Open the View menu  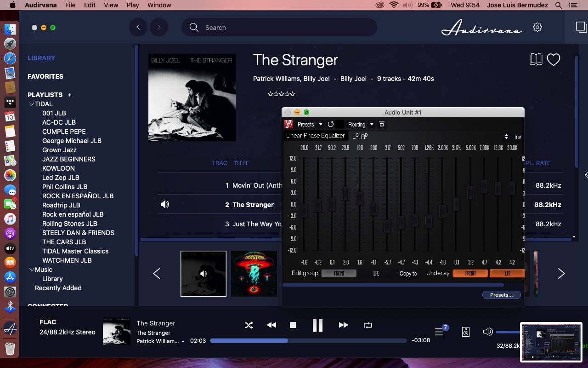pyautogui.click(x=111, y=5)
